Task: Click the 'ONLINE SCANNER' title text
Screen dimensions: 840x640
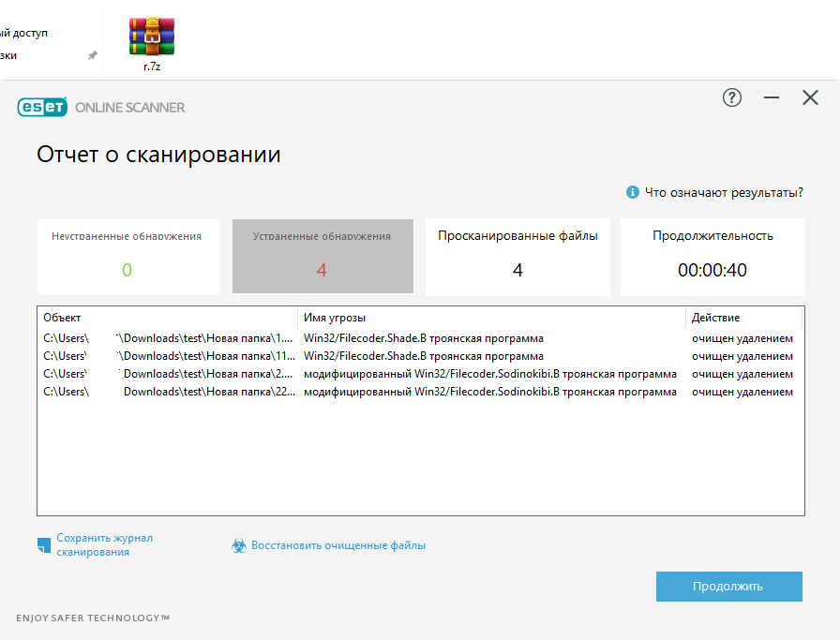Action: (130, 108)
